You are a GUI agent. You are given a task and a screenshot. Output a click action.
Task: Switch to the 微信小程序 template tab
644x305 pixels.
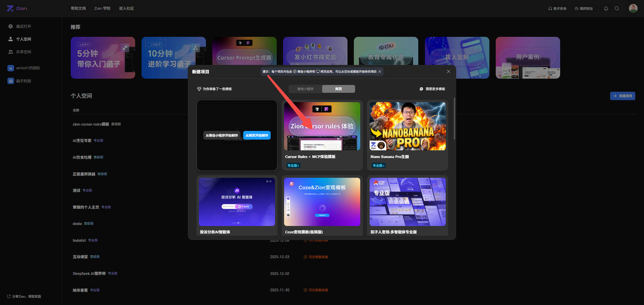pyautogui.click(x=305, y=89)
